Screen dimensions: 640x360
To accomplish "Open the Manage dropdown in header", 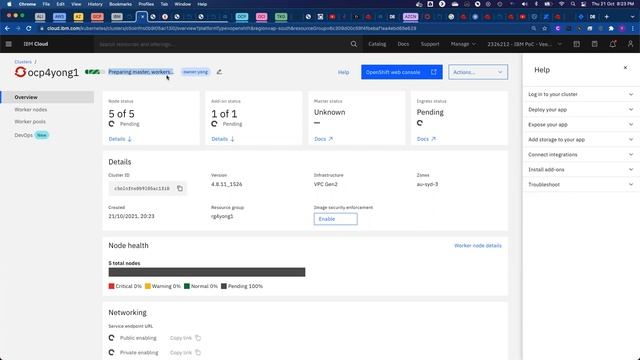I will click(x=463, y=44).
